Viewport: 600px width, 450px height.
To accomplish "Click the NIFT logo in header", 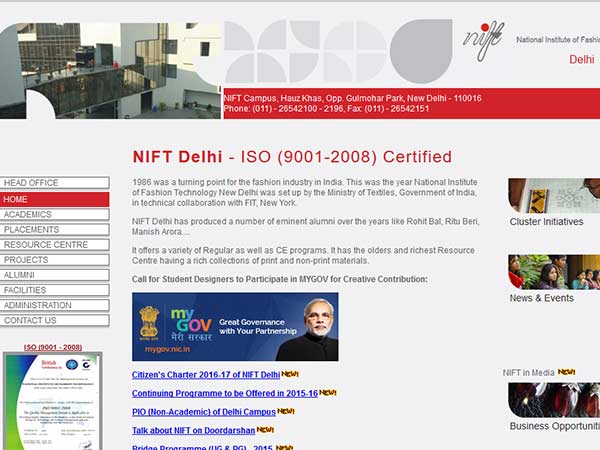I will coord(483,41).
